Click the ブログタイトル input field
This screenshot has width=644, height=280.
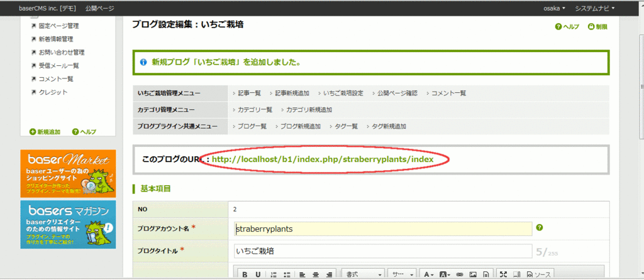tap(383, 251)
